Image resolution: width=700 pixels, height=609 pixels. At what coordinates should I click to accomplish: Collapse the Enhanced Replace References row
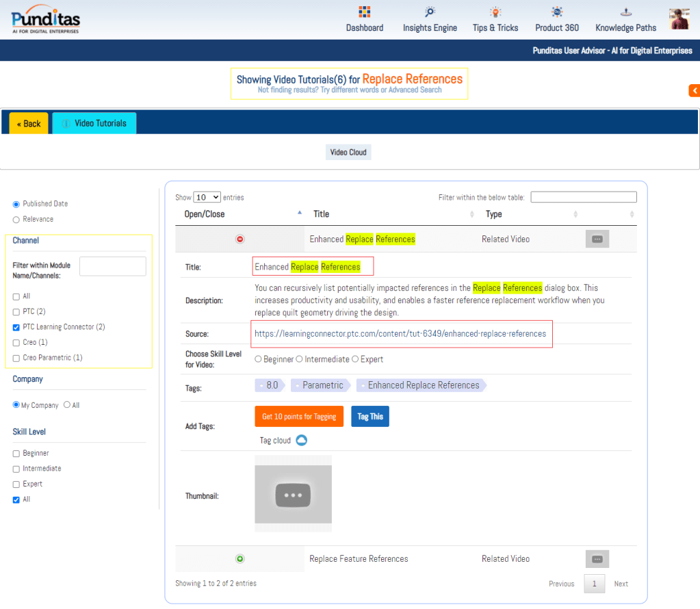tap(239, 239)
